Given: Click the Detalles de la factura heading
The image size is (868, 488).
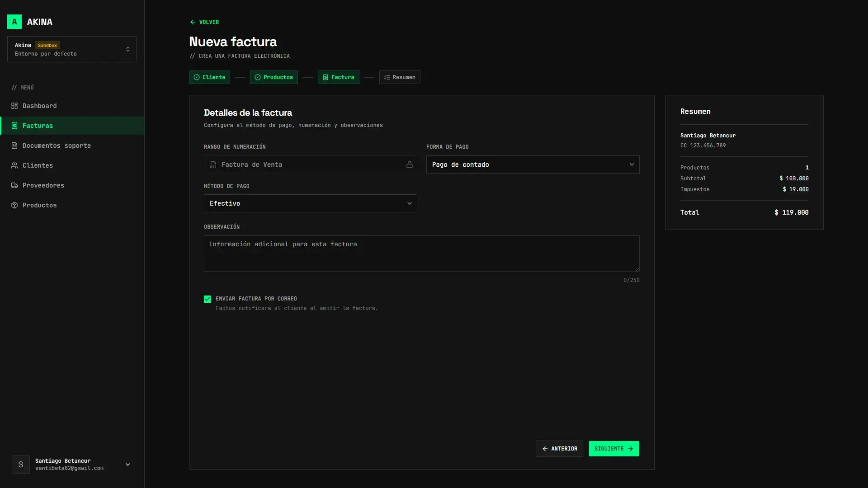Looking at the screenshot, I should click(248, 113).
